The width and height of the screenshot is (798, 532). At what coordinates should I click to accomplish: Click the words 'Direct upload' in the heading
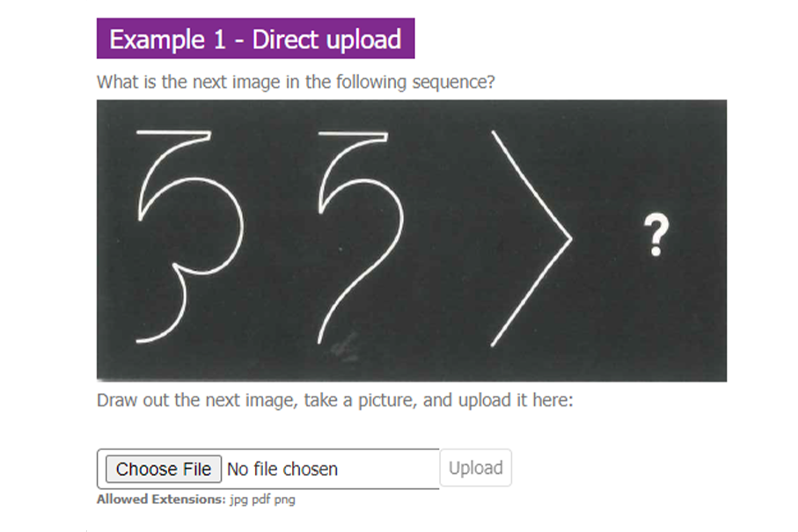pyautogui.click(x=326, y=40)
